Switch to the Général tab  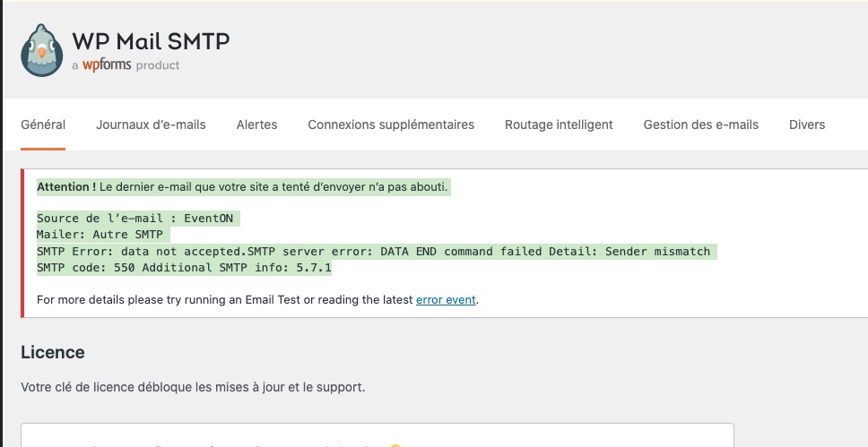[43, 125]
